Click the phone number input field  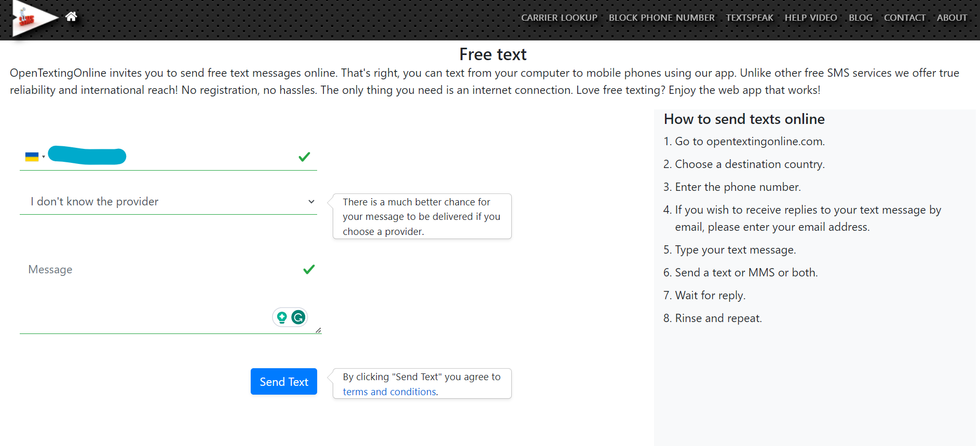coord(171,157)
